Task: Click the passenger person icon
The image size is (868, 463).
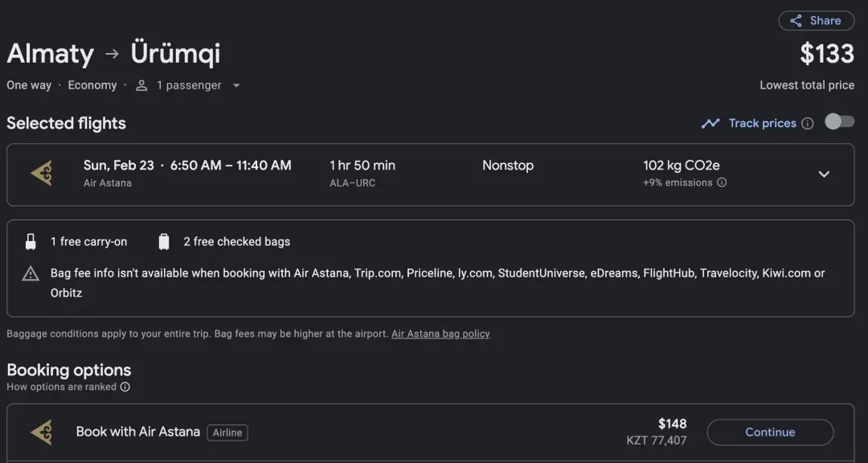Action: [x=141, y=86]
